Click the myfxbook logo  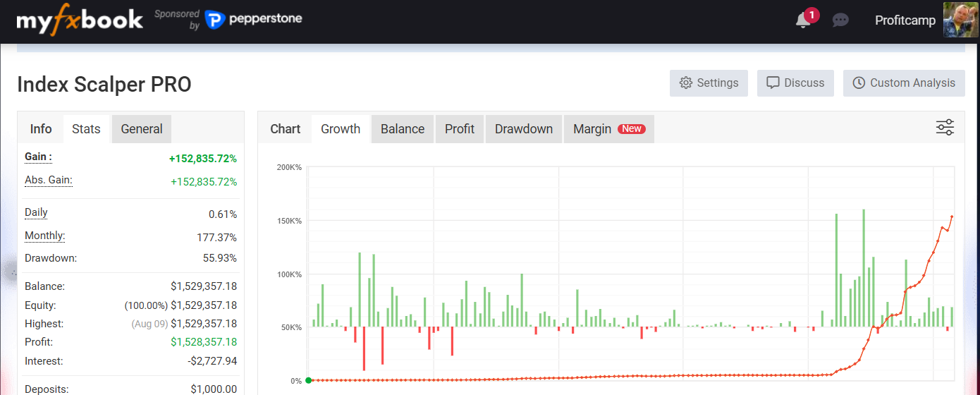pos(80,20)
